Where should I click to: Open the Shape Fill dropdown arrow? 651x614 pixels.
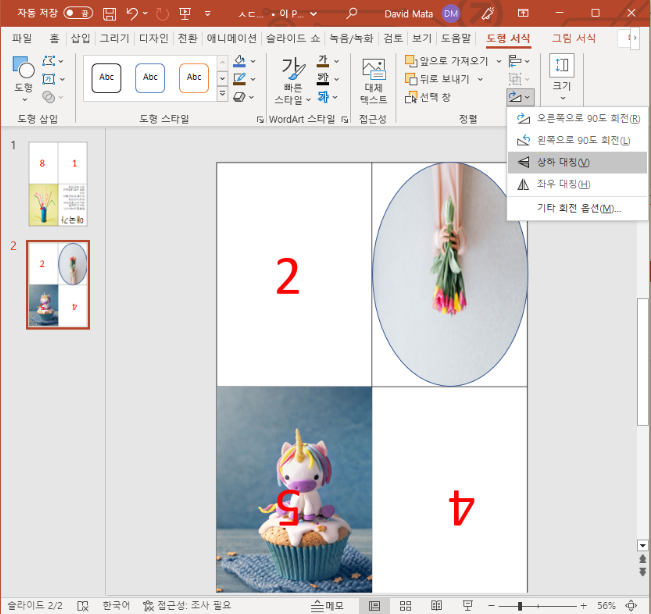(x=253, y=61)
